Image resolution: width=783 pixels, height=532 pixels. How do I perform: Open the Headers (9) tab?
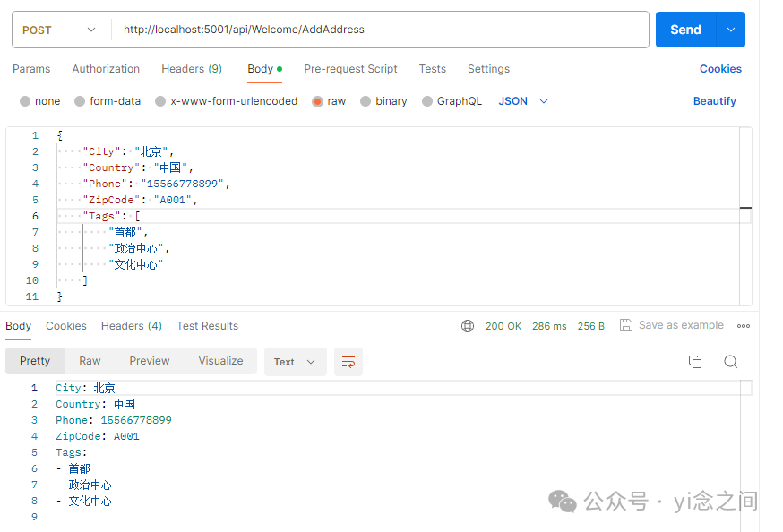tap(192, 69)
